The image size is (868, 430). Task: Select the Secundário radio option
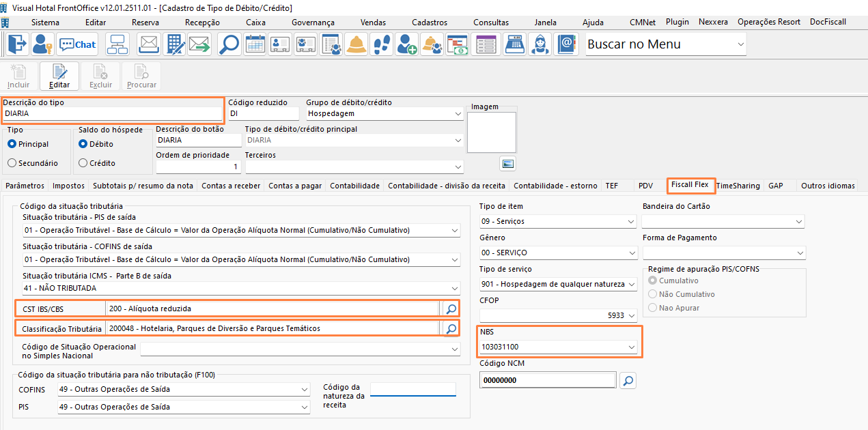12,163
